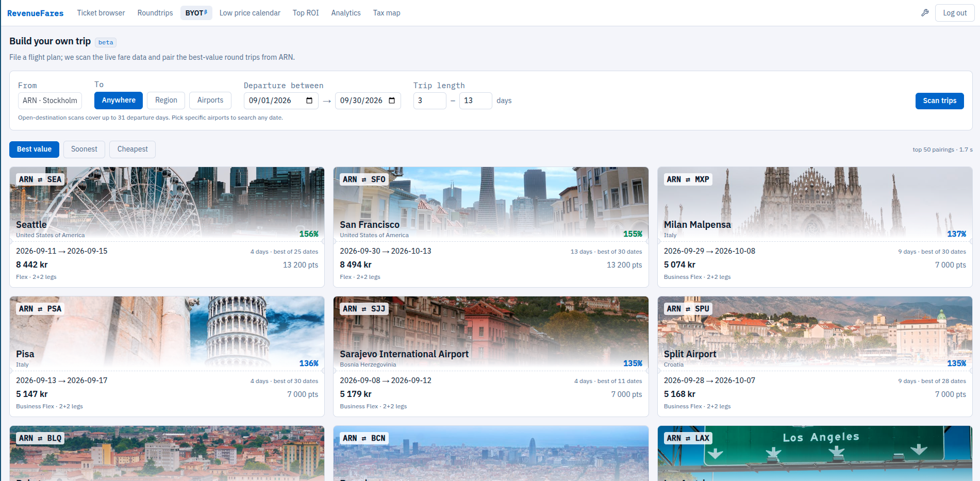Click dates 2026-09-08 → 2026-09-12
Screen dimensions: 980x481
(386, 380)
